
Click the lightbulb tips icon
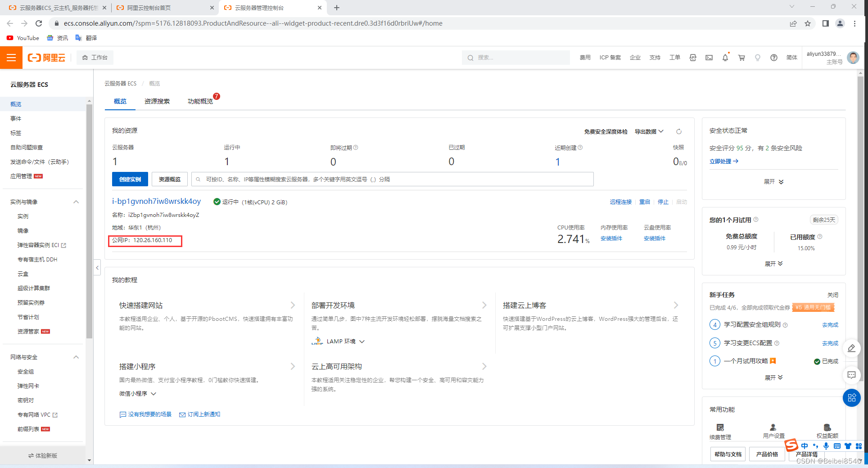click(758, 58)
